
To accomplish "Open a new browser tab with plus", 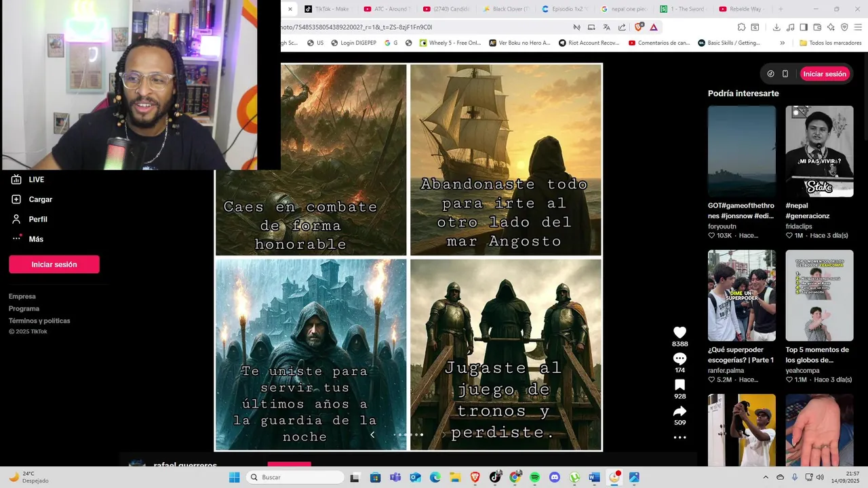I will click(x=781, y=9).
